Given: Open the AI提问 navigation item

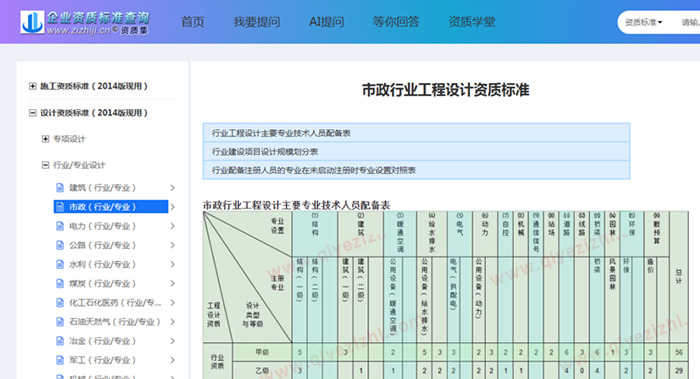Looking at the screenshot, I should pyautogui.click(x=326, y=22).
